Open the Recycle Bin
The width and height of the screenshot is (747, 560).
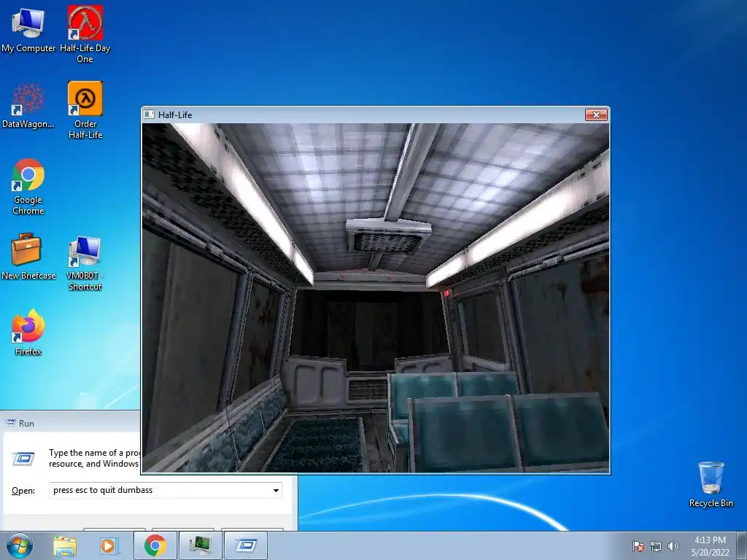click(711, 484)
